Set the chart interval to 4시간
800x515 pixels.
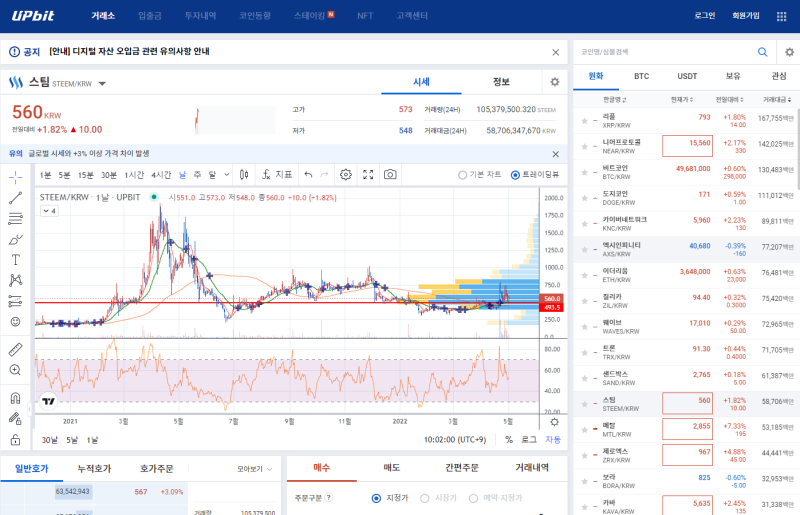point(161,175)
